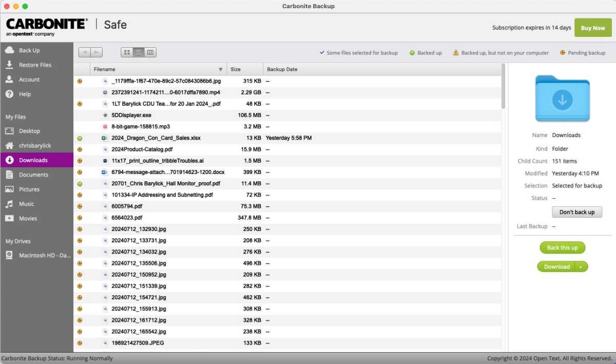Click the Desktop monitor icon in sidebar
616x364 pixels.
(x=9, y=131)
